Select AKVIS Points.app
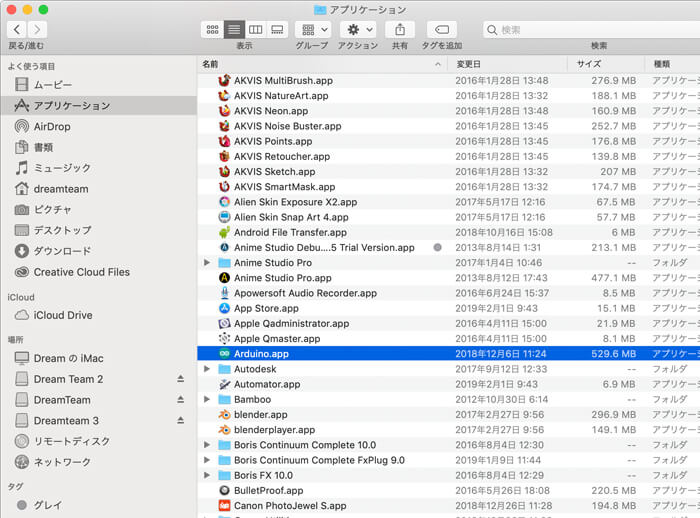Viewport: 700px width, 518px height. (x=449, y=141)
